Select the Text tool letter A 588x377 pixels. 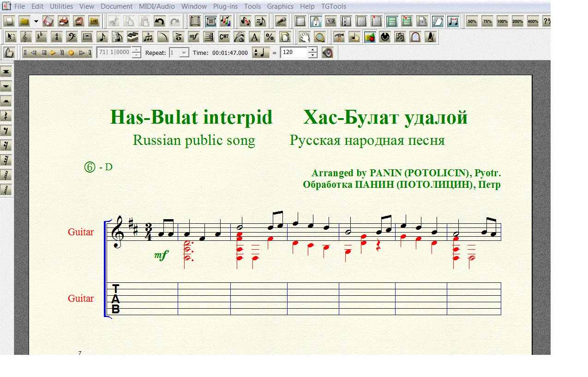[x=254, y=37]
